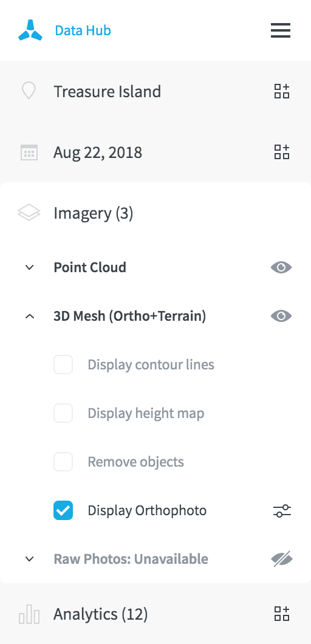Click the bar chart icon beside Analytics
The image size is (311, 644).
click(x=29, y=615)
